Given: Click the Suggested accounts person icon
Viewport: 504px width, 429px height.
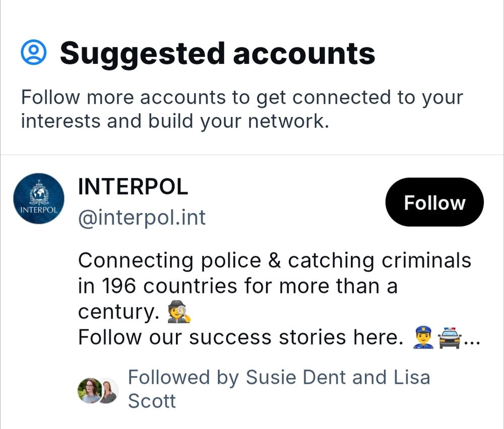Looking at the screenshot, I should [x=34, y=52].
